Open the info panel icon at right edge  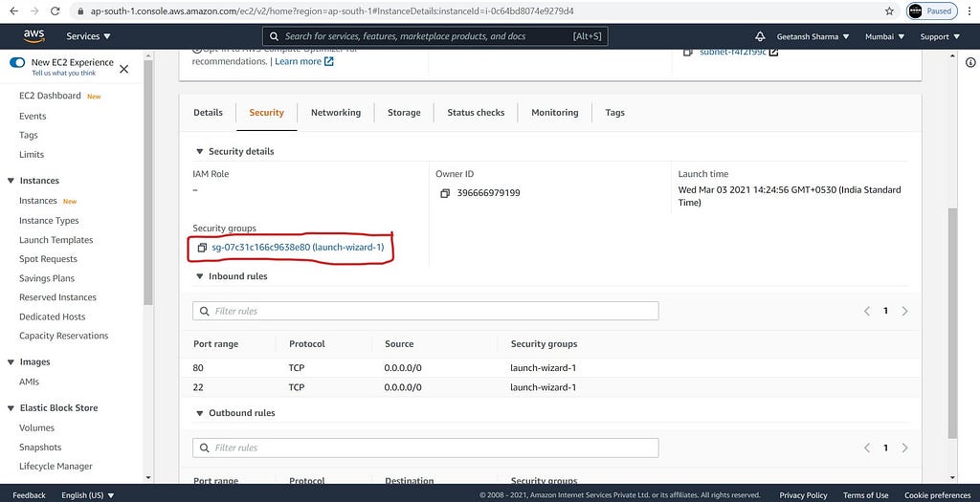tap(970, 62)
